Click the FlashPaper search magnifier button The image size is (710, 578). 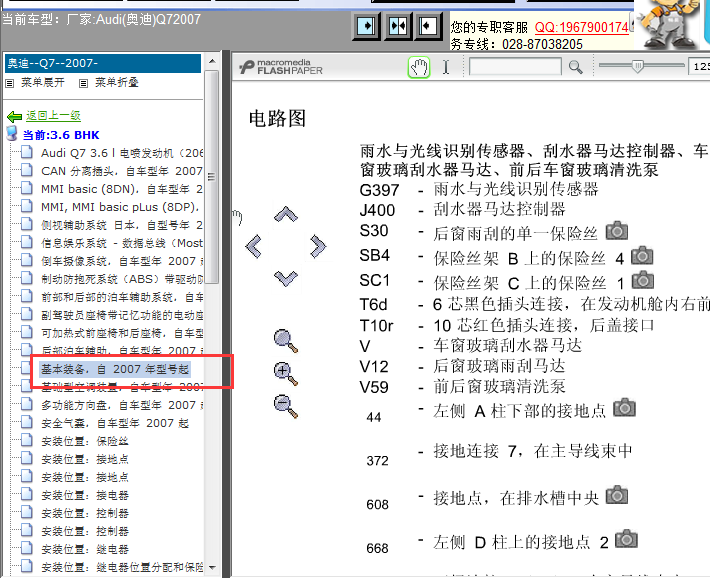coord(576,67)
